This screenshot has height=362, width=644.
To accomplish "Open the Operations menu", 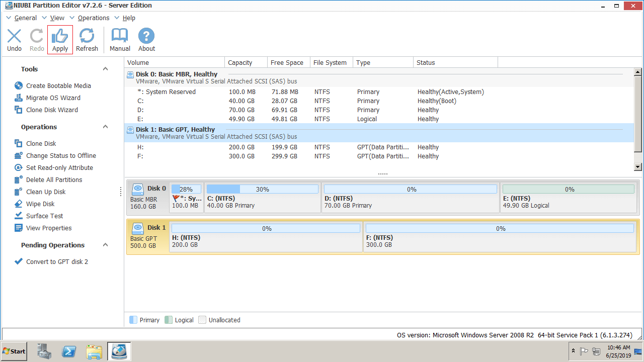I will pyautogui.click(x=93, y=18).
